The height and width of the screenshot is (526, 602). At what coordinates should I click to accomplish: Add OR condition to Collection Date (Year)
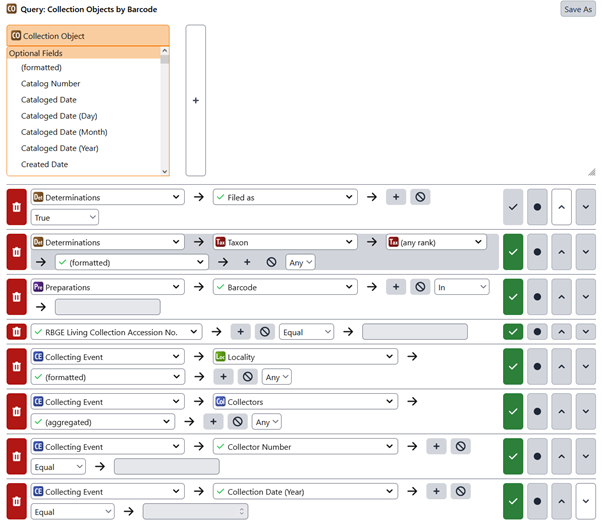click(x=436, y=491)
